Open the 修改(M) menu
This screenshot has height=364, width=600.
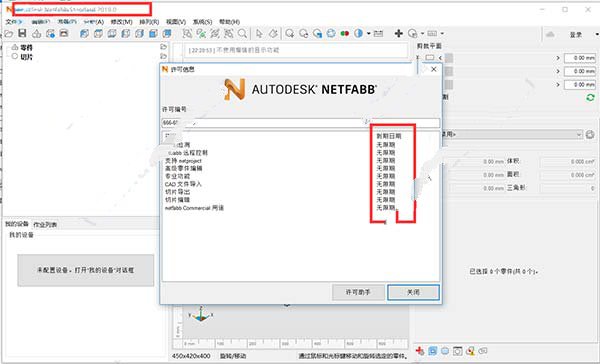[121, 22]
